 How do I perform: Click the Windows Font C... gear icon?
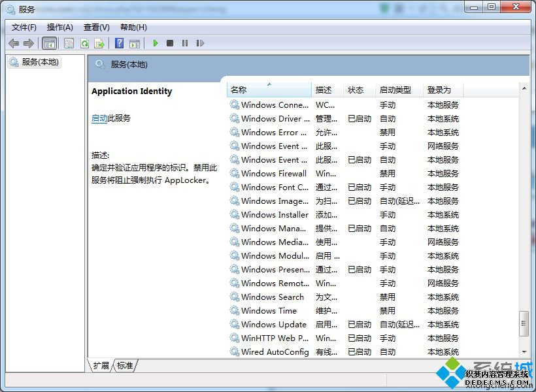tap(235, 187)
